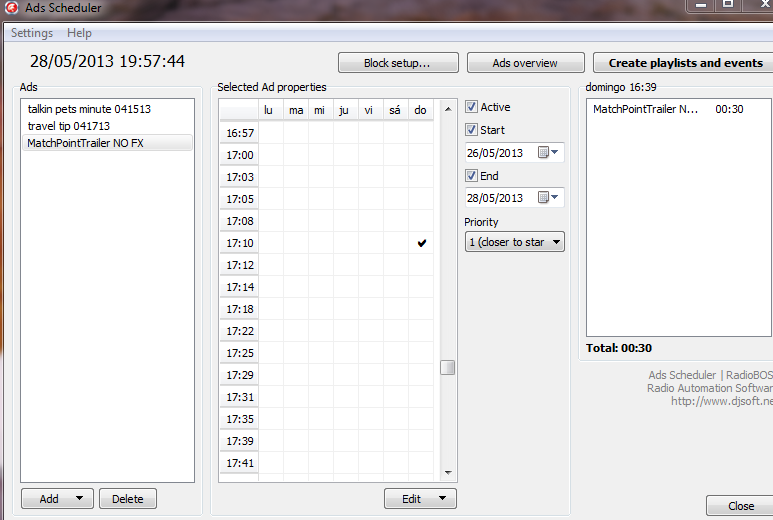This screenshot has width=773, height=520.
Task: Click the schedule grid scrollbar thumb
Action: pos(447,367)
